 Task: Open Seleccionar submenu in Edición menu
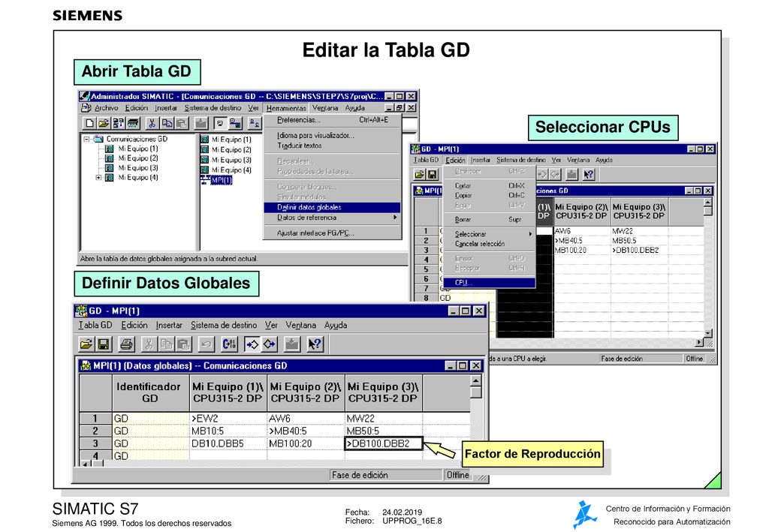490,234
